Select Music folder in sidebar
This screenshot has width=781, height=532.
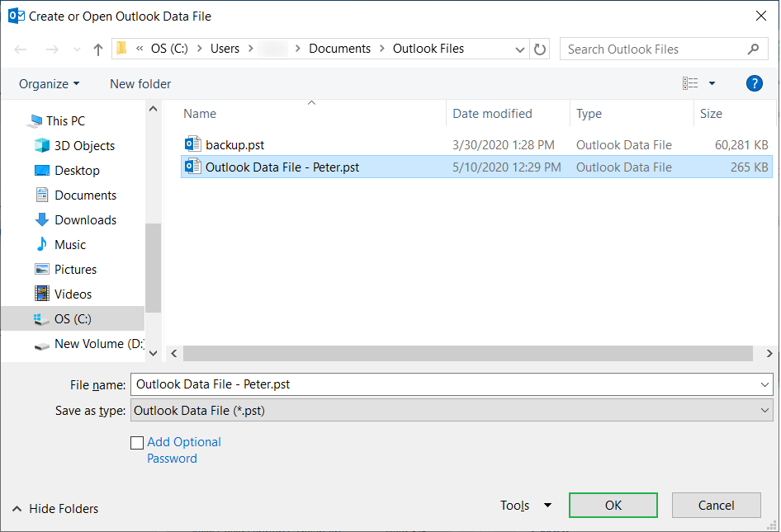click(70, 245)
